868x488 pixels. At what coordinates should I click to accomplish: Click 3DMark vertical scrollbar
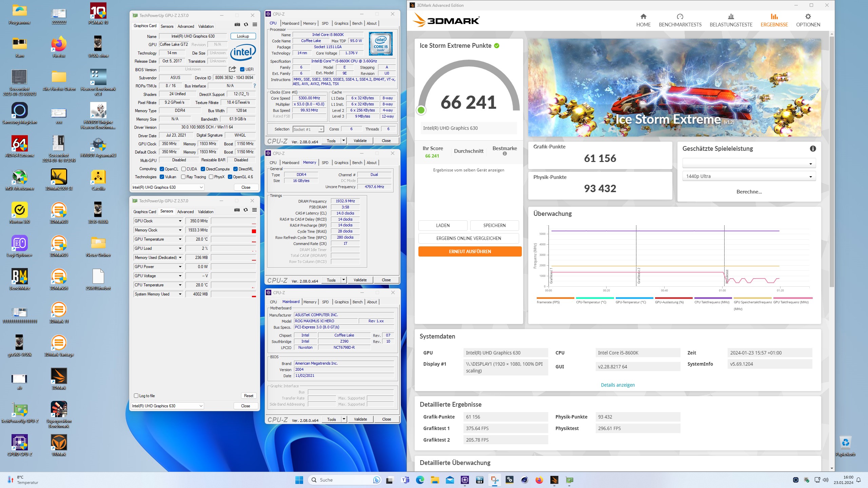click(x=832, y=161)
